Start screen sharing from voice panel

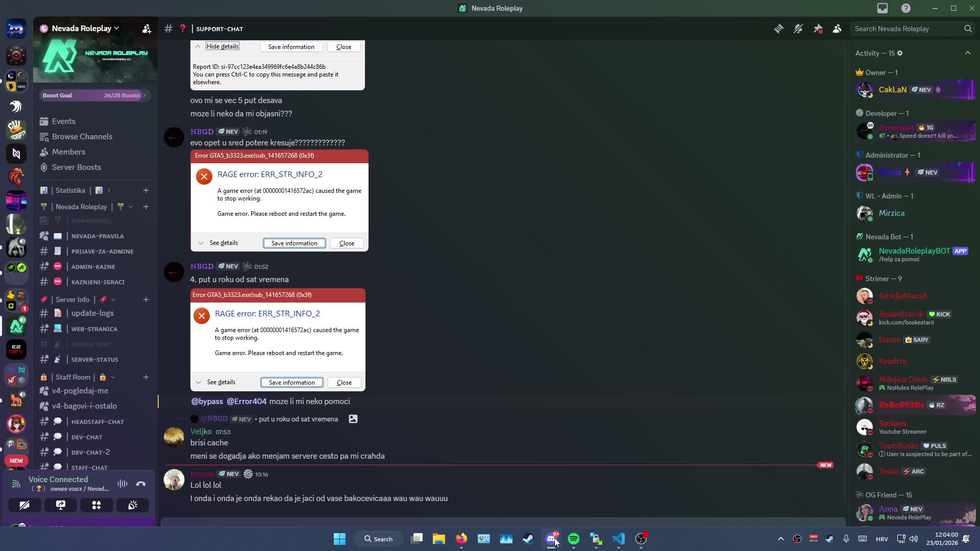click(x=60, y=505)
